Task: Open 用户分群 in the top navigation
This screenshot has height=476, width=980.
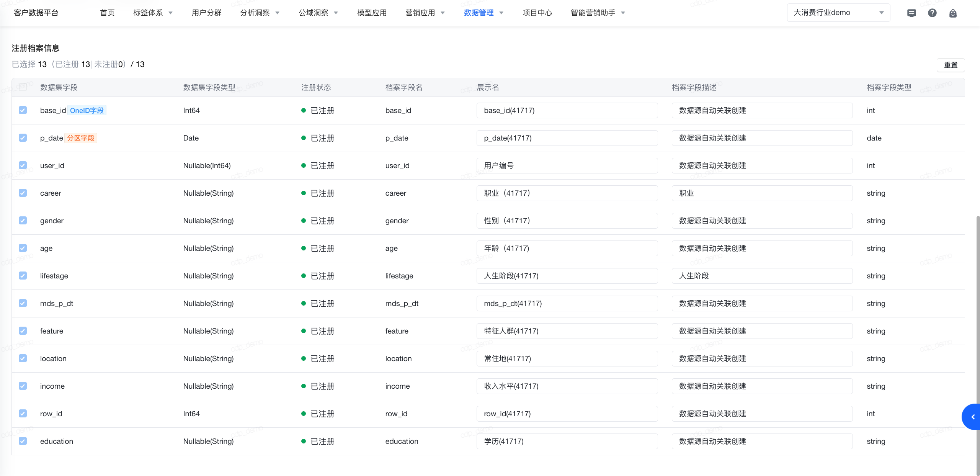Action: 206,13
